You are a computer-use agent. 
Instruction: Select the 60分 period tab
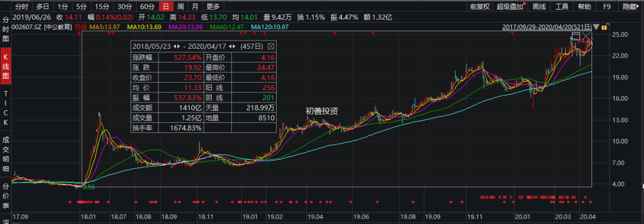(x=147, y=6)
